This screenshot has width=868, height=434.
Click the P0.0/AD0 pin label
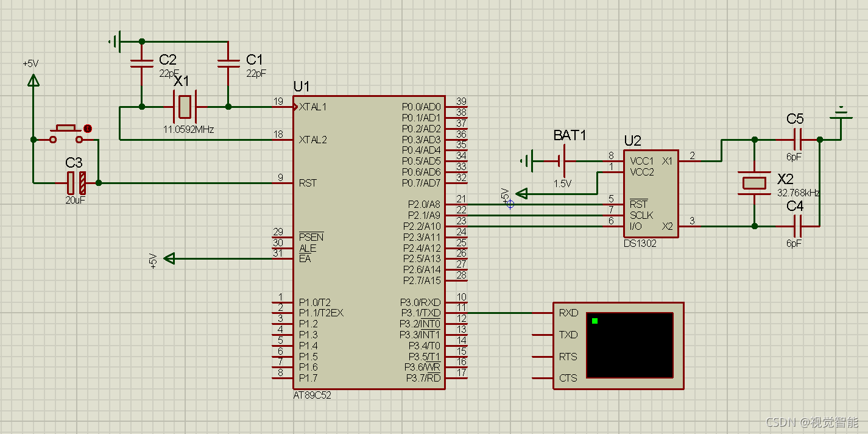pos(421,107)
